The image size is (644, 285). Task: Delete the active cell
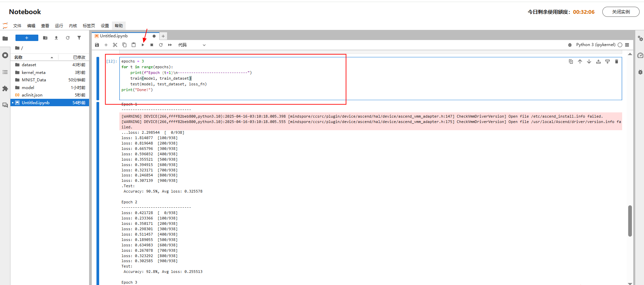tap(616, 62)
